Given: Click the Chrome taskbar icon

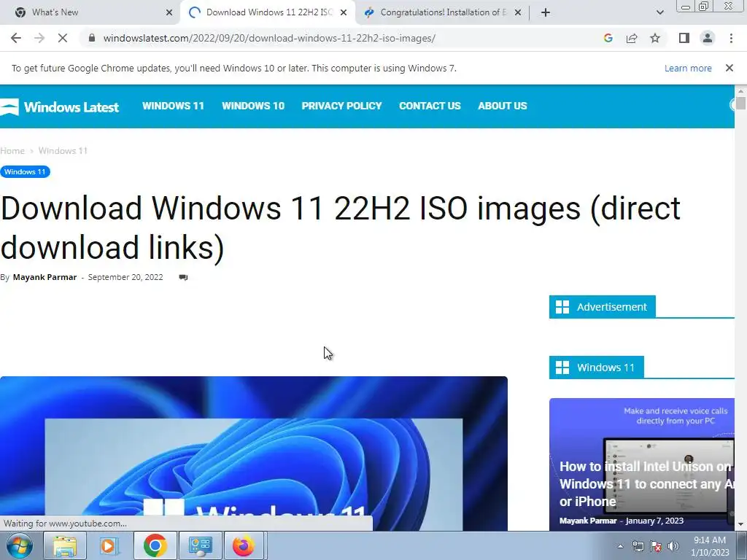Looking at the screenshot, I should (x=155, y=545).
